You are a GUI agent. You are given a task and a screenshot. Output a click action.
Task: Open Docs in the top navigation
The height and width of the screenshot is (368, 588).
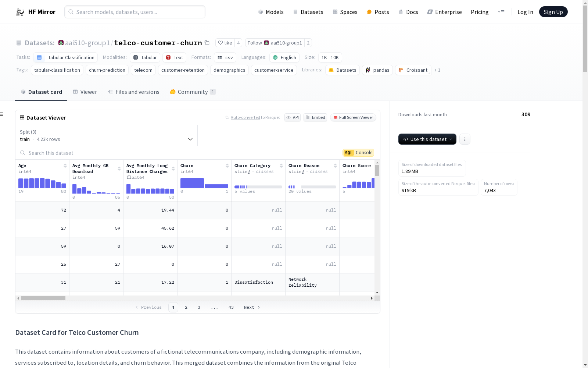coord(408,12)
